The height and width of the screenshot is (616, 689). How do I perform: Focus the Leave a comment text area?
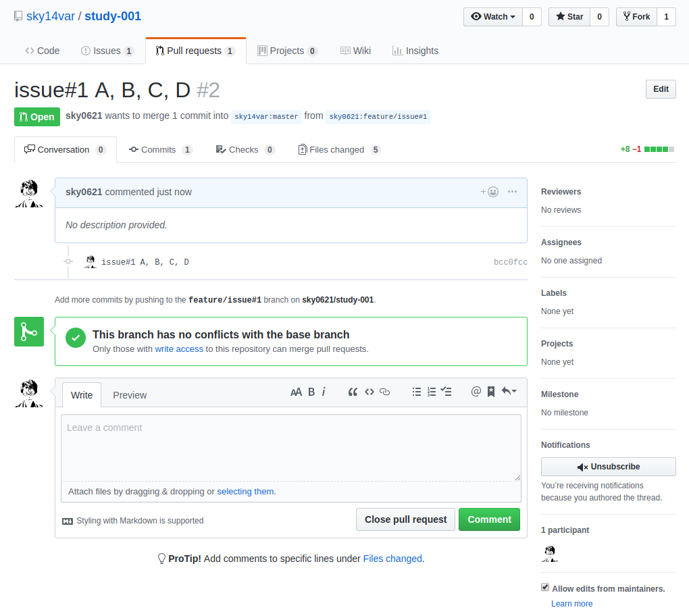291,448
